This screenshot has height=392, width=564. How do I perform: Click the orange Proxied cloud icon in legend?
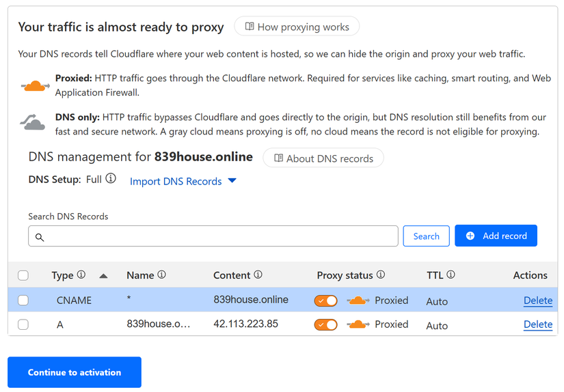(x=35, y=85)
